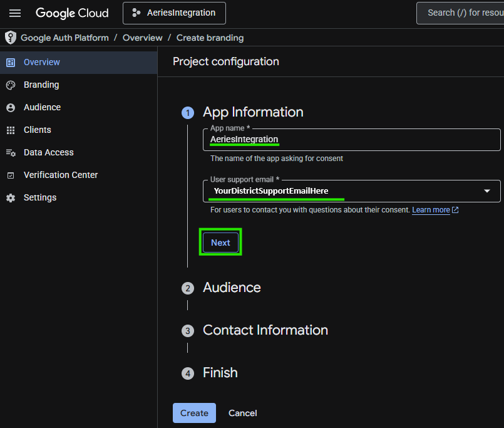Click the Create branding breadcrumb
The width and height of the screenshot is (504, 428).
(210, 38)
